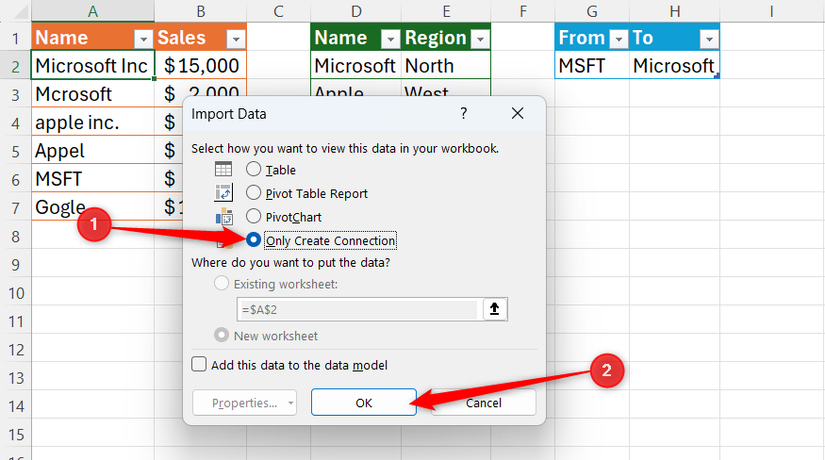
Task: Select the row 10 header
Action: tap(16, 293)
